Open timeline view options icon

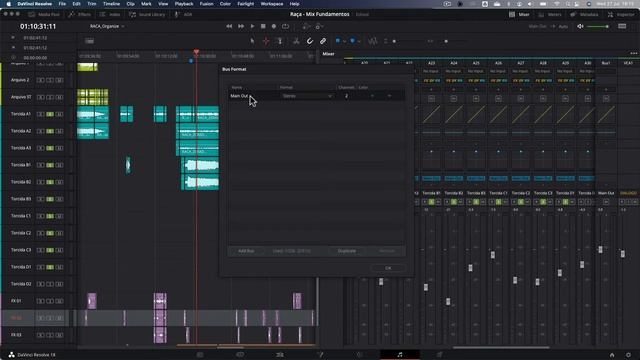[x=89, y=41]
